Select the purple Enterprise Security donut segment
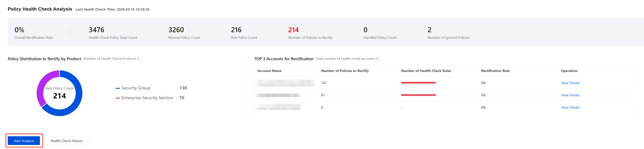The width and height of the screenshot is (644, 149). 42,85
